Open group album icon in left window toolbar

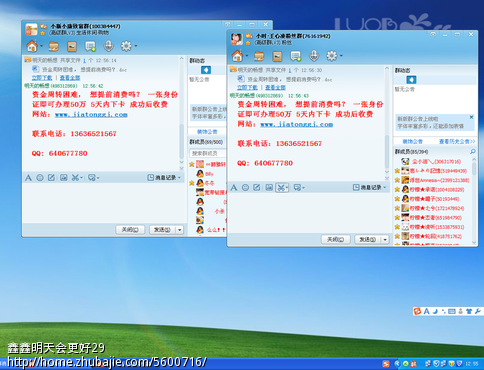tap(72, 46)
